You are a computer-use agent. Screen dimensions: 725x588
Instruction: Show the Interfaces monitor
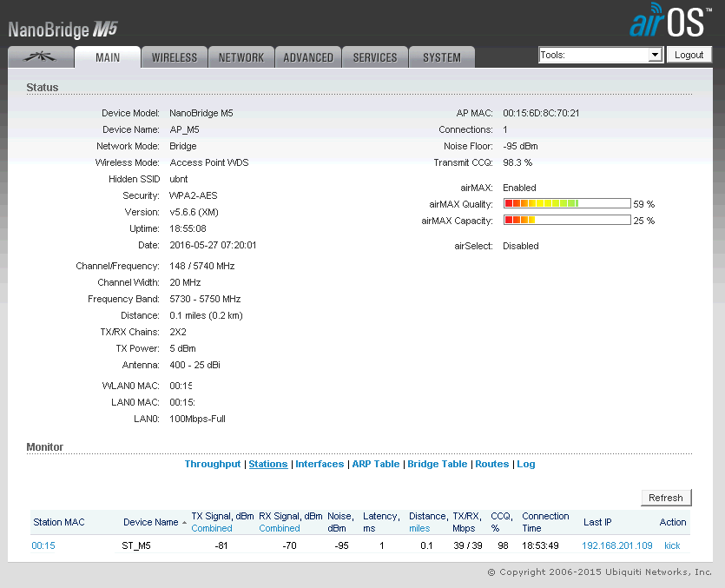320,464
